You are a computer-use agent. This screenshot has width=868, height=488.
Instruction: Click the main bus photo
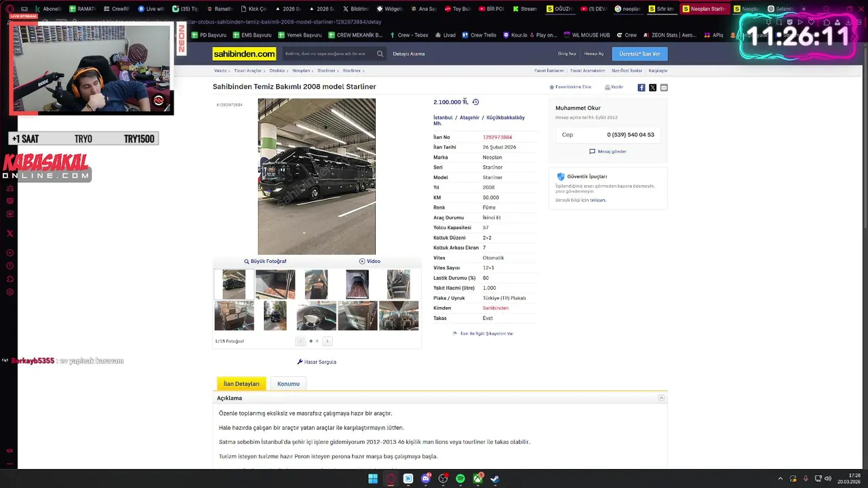pos(317,176)
